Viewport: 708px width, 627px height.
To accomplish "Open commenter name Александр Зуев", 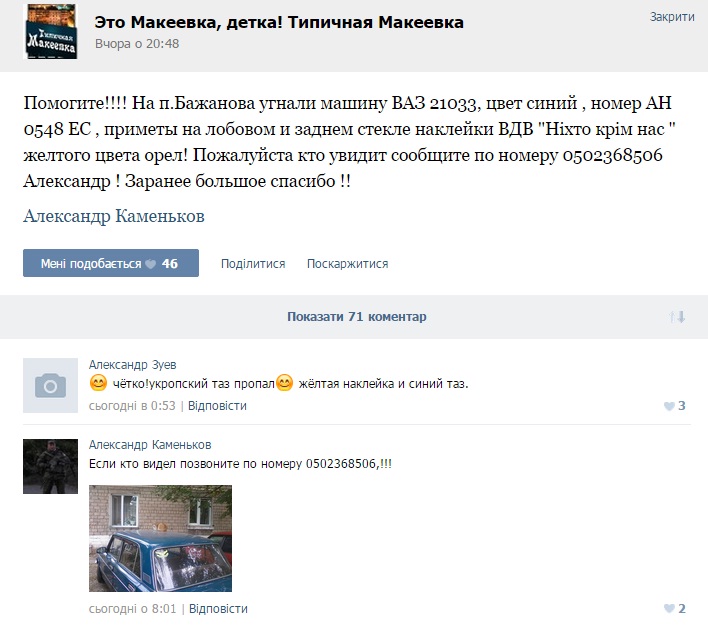I will [x=132, y=364].
